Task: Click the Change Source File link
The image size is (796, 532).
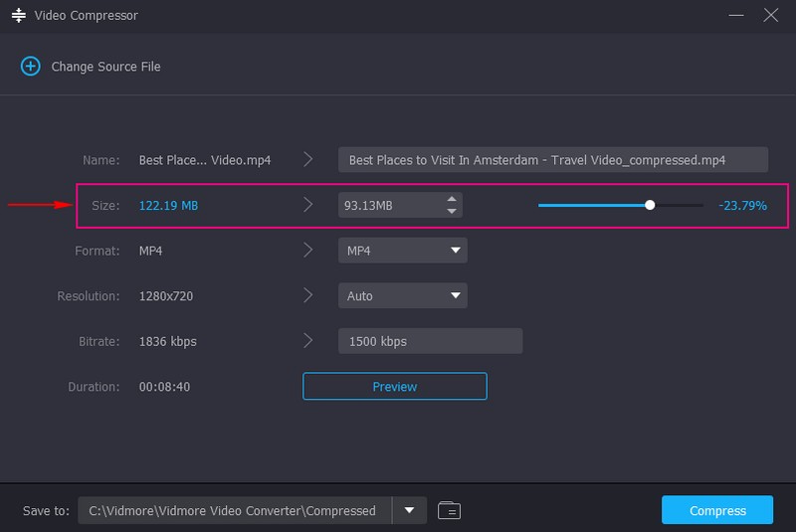Action: pyautogui.click(x=105, y=67)
